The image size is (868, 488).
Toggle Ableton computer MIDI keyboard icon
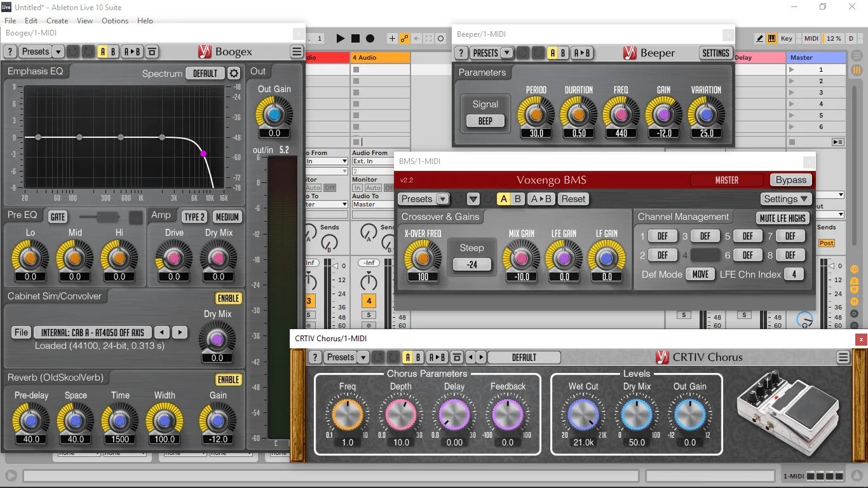click(x=771, y=39)
